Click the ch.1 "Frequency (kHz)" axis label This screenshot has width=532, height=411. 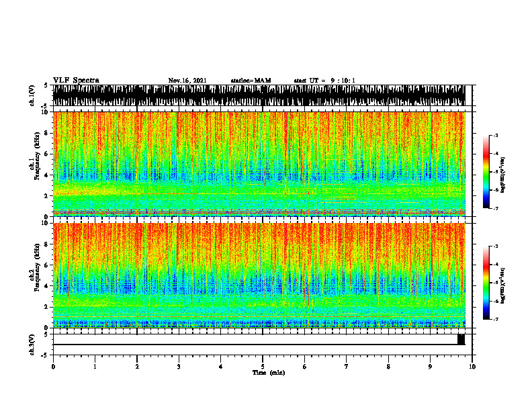pyautogui.click(x=37, y=156)
